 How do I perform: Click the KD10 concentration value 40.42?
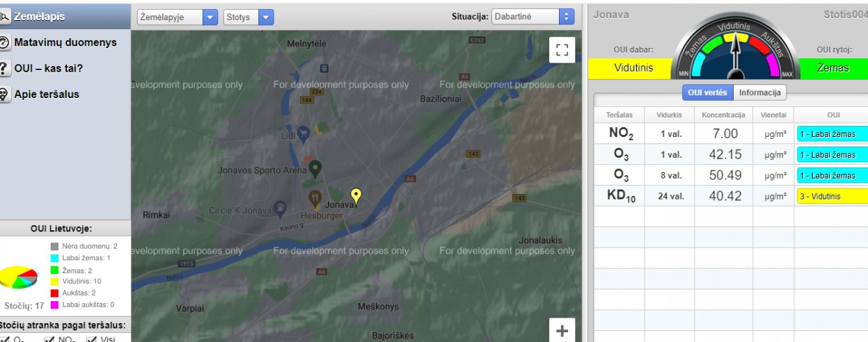(x=725, y=196)
